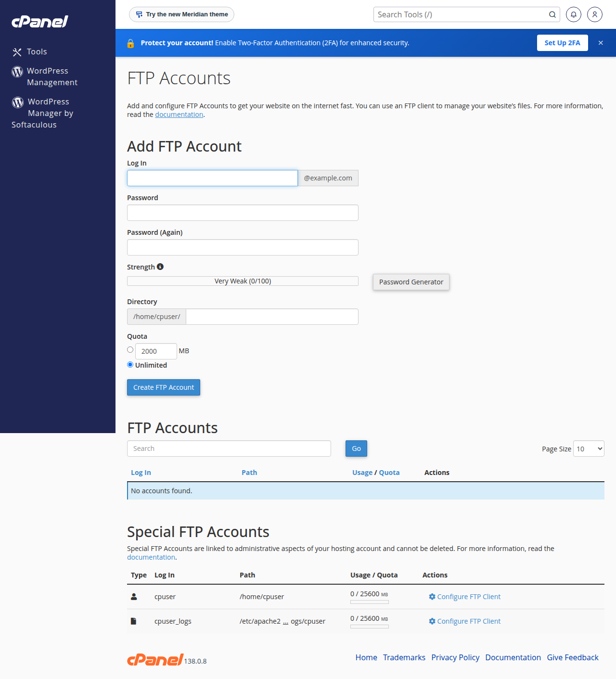Click the lock icon in 2FA banner
The width and height of the screenshot is (616, 679).
130,43
